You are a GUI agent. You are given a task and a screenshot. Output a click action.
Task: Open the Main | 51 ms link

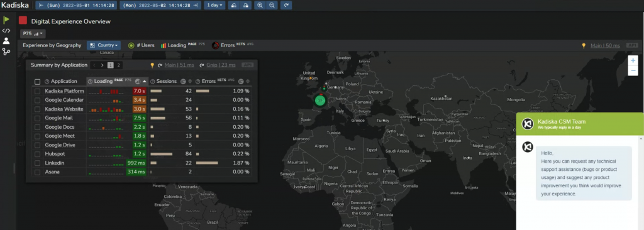[179, 65]
